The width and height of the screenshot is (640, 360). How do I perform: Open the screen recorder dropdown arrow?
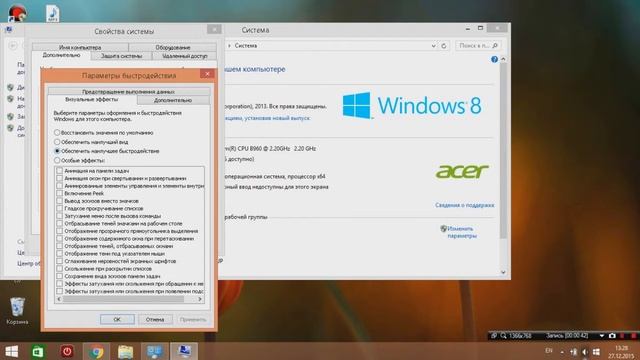point(602,336)
